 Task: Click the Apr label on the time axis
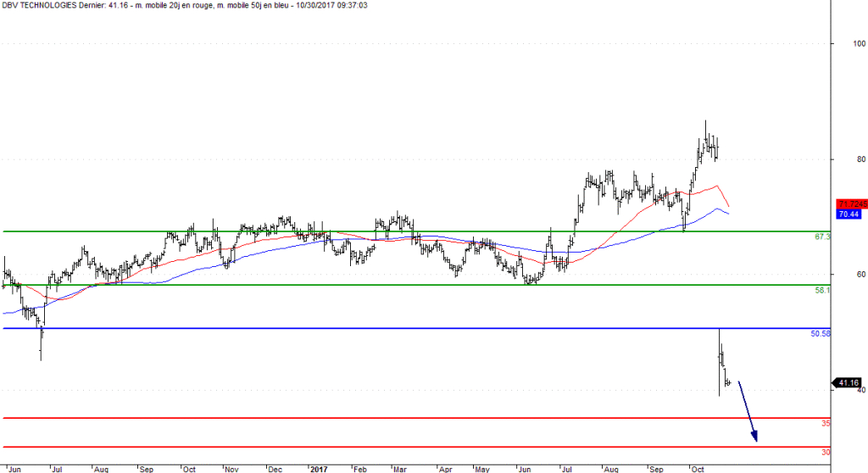pos(443,468)
